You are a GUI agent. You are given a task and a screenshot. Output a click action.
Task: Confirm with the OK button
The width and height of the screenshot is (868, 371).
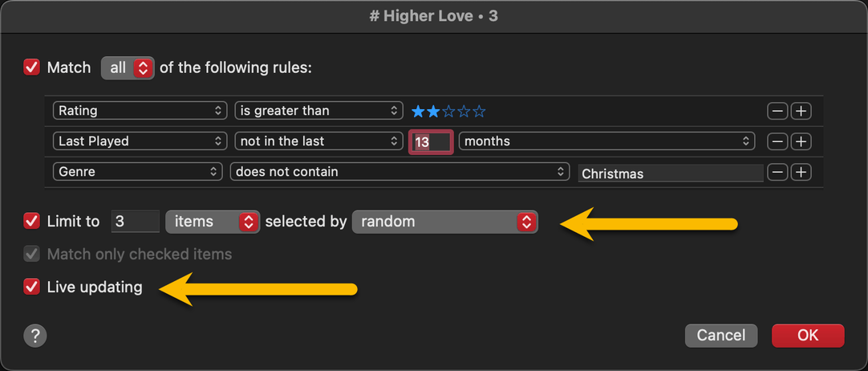[x=807, y=335]
